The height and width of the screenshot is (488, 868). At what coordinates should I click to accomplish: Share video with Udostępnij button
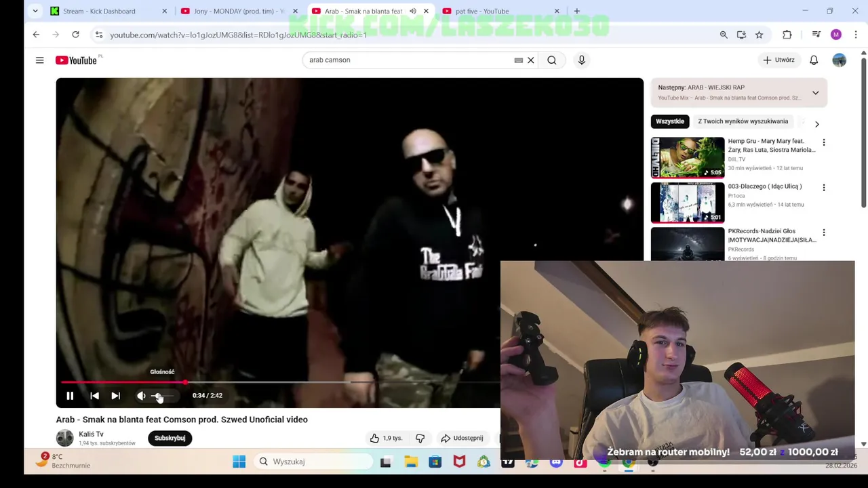pos(462,439)
